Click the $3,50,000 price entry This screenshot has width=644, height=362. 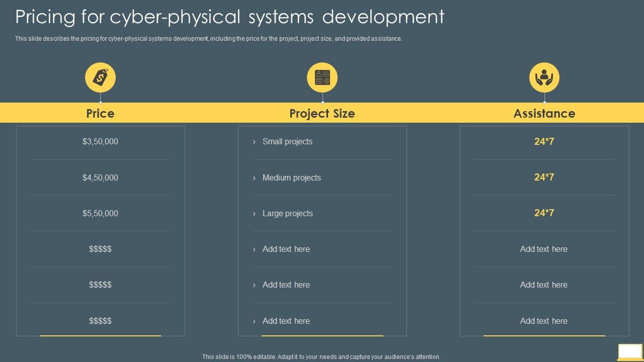[x=100, y=142]
